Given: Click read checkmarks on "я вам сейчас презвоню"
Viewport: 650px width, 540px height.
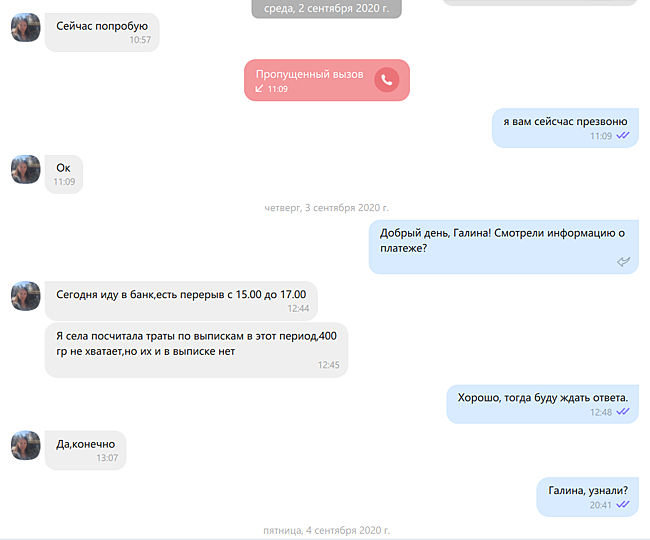Looking at the screenshot, I should 623,135.
